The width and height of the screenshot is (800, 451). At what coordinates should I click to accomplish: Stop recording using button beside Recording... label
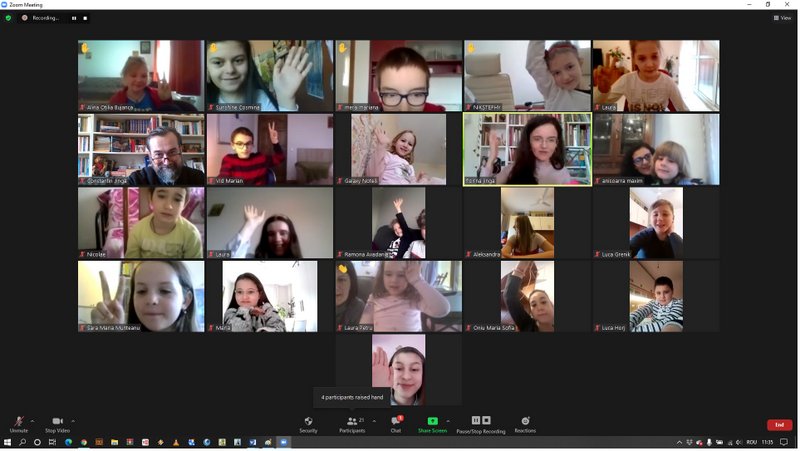click(85, 18)
